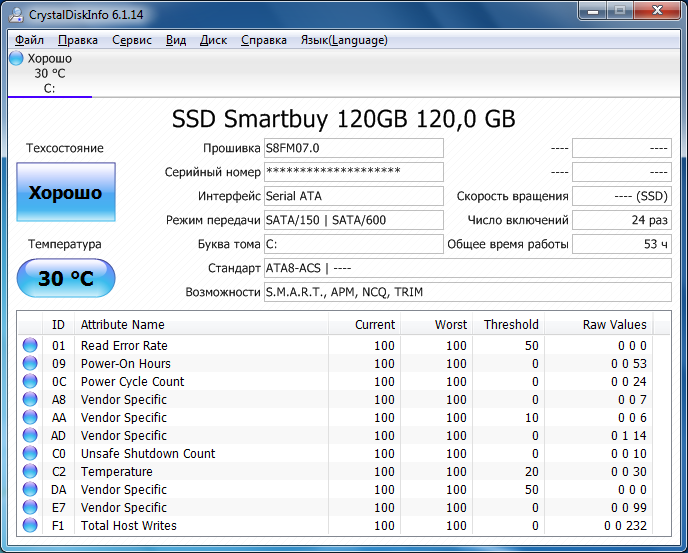The image size is (688, 553).
Task: Click status circle for Power-On Hours
Action: coord(30,363)
